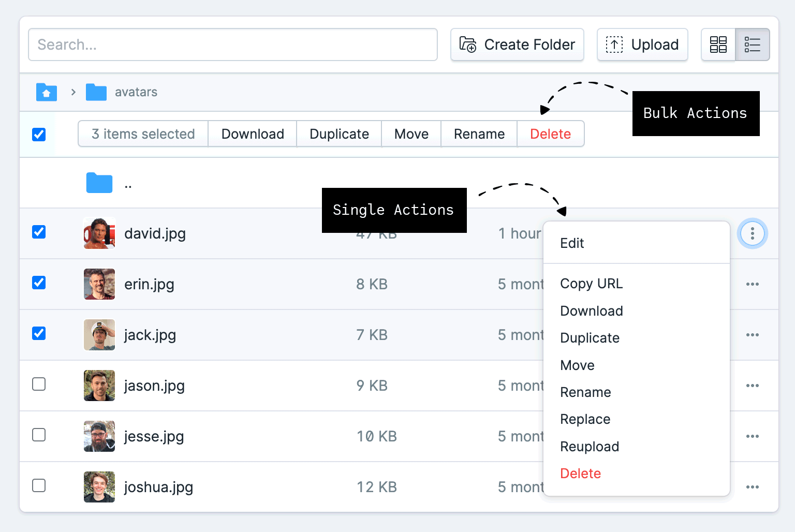Uncheck the select-all checkbox
795x532 pixels.
pos(39,134)
